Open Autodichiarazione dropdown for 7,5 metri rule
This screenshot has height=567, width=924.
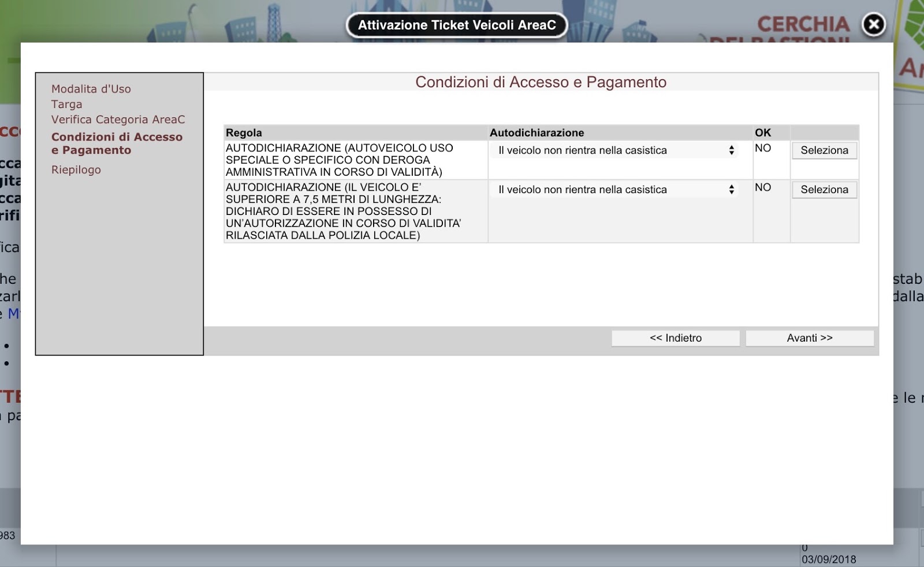point(615,190)
